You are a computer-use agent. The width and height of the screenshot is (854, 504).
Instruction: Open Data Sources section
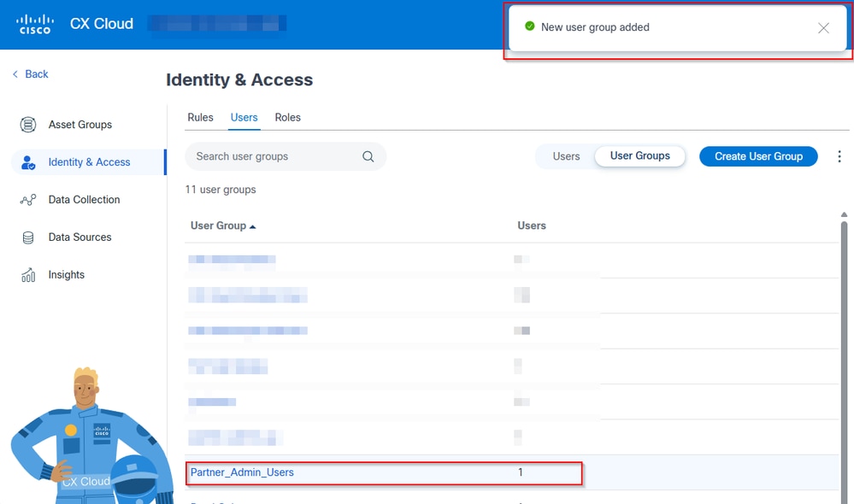(x=80, y=237)
